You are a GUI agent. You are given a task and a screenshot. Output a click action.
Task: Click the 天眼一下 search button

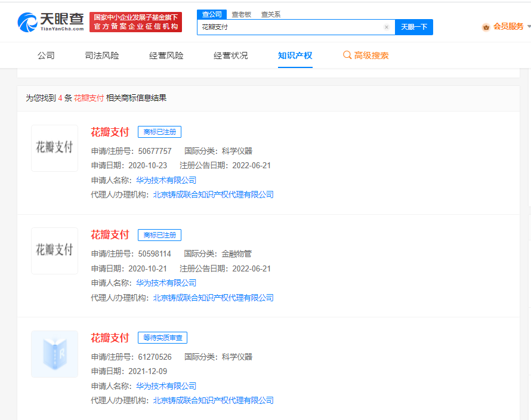(414, 27)
